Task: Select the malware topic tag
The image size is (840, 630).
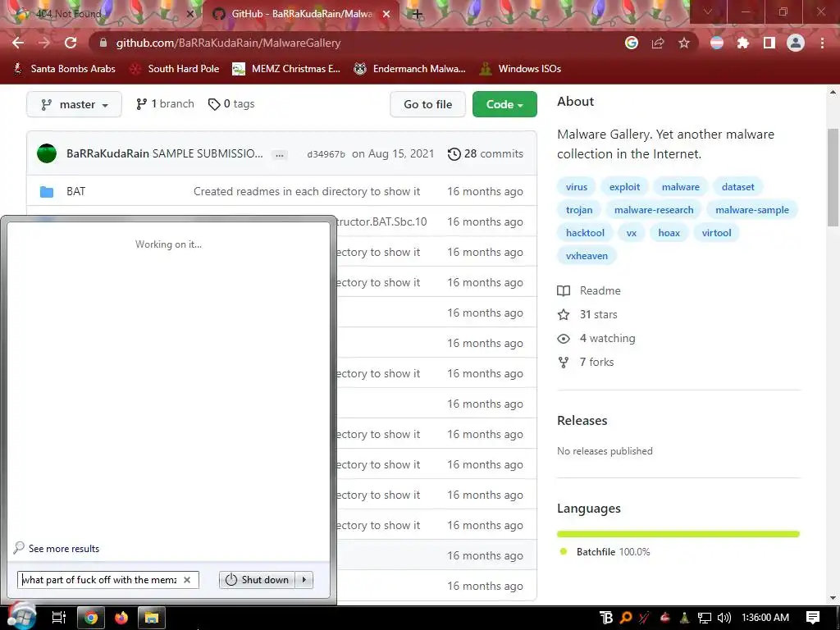Action: [680, 187]
